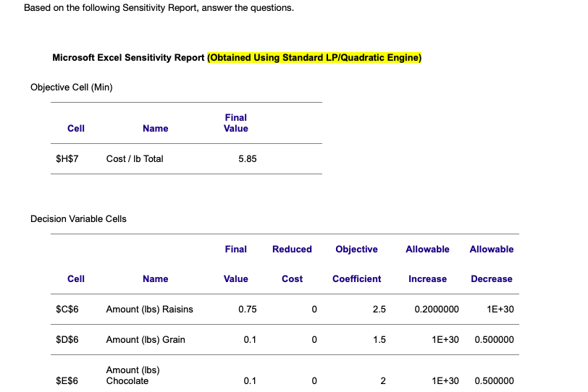The height and width of the screenshot is (392, 588).
Task: Click the 'Based on the following Sensitivity Report' instruction
Action: (159, 8)
